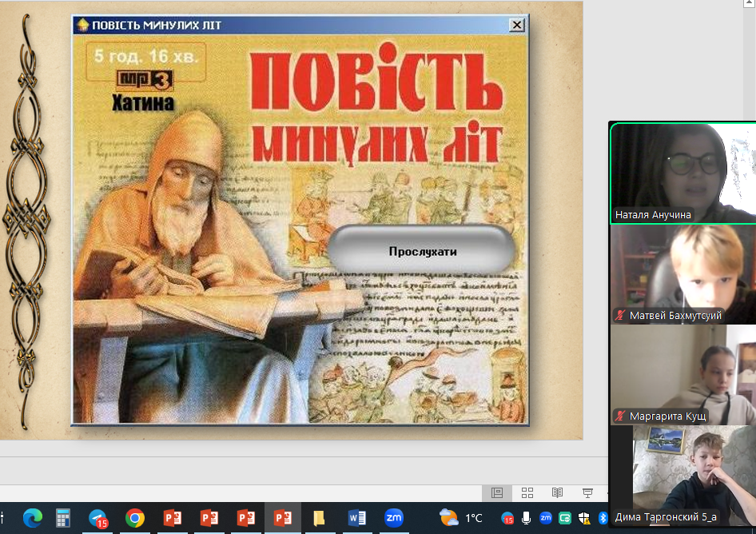The image size is (756, 534).
Task: Select Матвей Бахмутсуий video tile
Action: pos(683,274)
